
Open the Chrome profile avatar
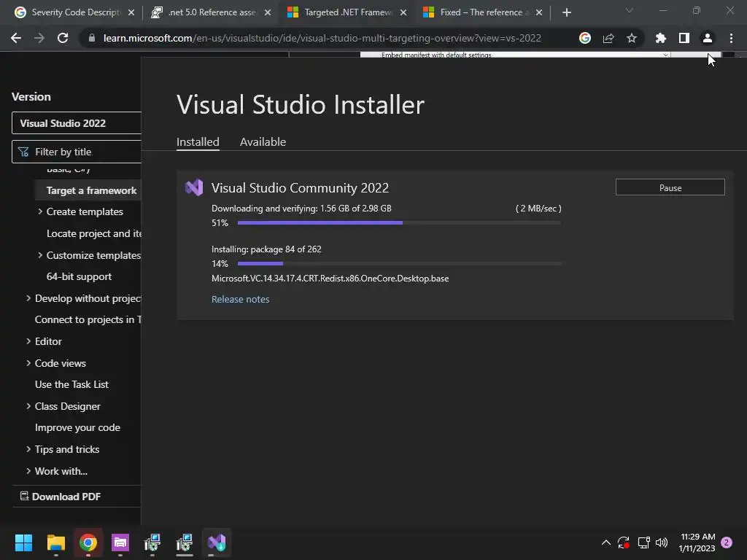pos(708,38)
